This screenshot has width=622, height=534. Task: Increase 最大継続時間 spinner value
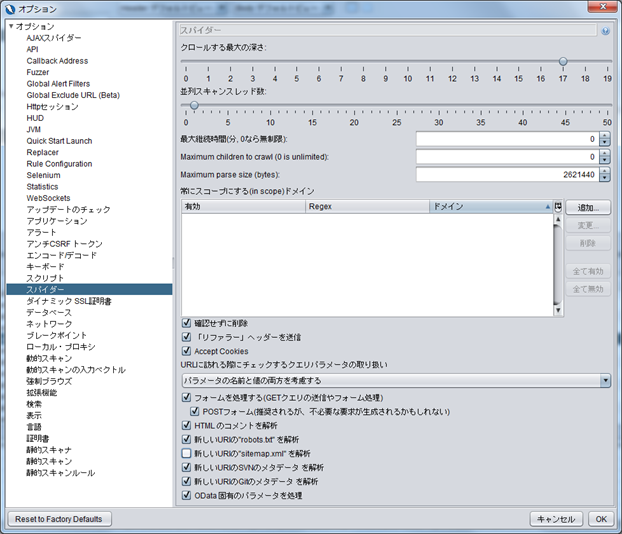click(x=605, y=136)
